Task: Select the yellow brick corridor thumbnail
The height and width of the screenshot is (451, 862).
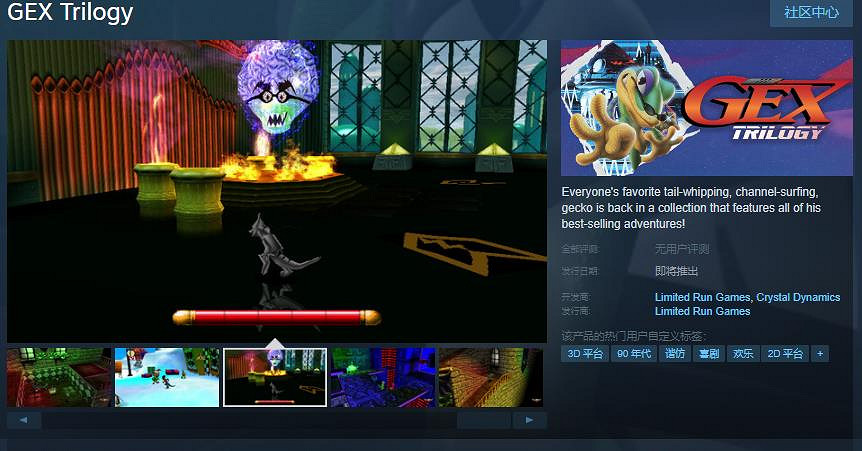Action: click(x=490, y=377)
